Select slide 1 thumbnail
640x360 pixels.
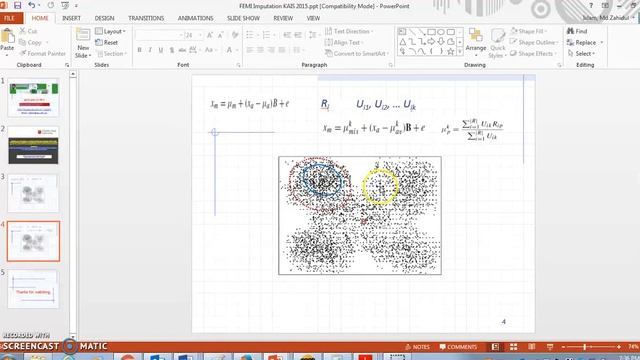[x=33, y=98]
